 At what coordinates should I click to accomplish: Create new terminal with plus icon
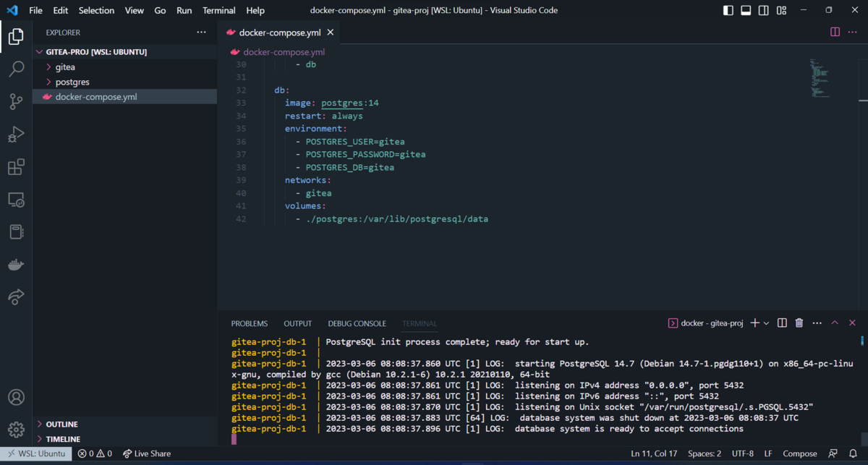tap(754, 323)
